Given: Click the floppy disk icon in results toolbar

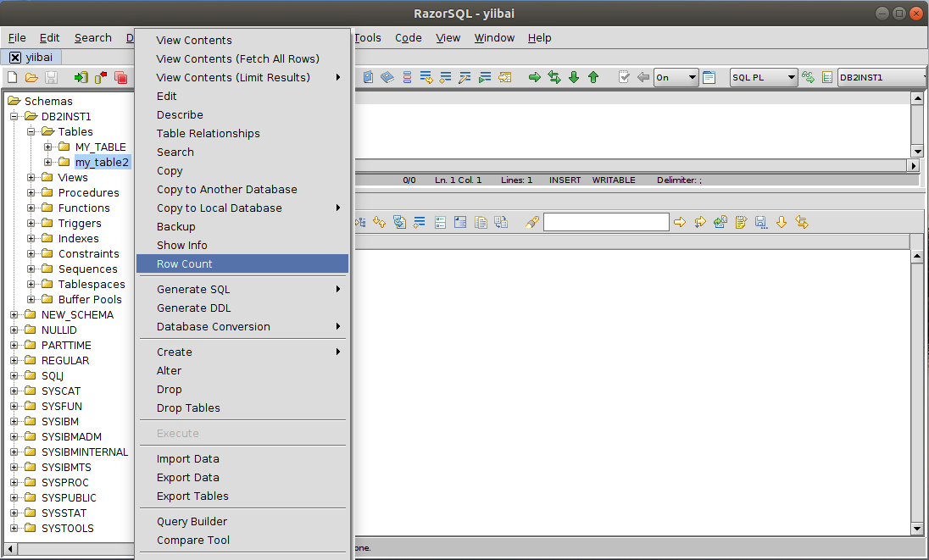Looking at the screenshot, I should coord(760,222).
